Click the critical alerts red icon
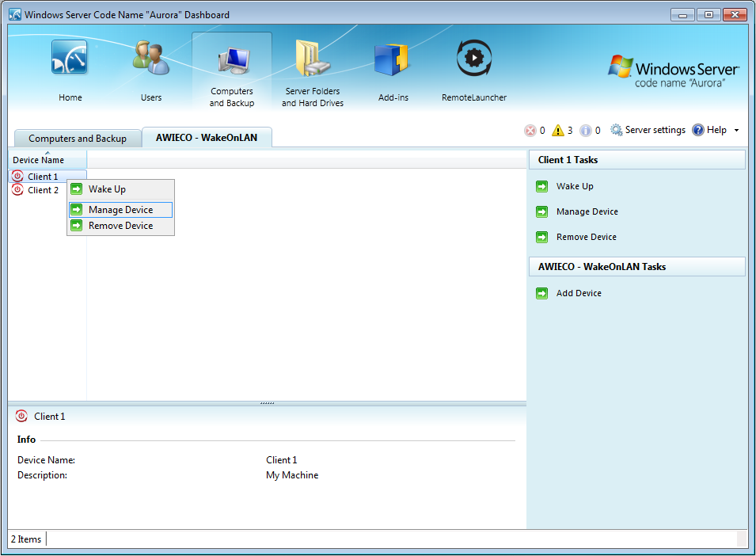Image resolution: width=756 pixels, height=556 pixels. point(530,130)
